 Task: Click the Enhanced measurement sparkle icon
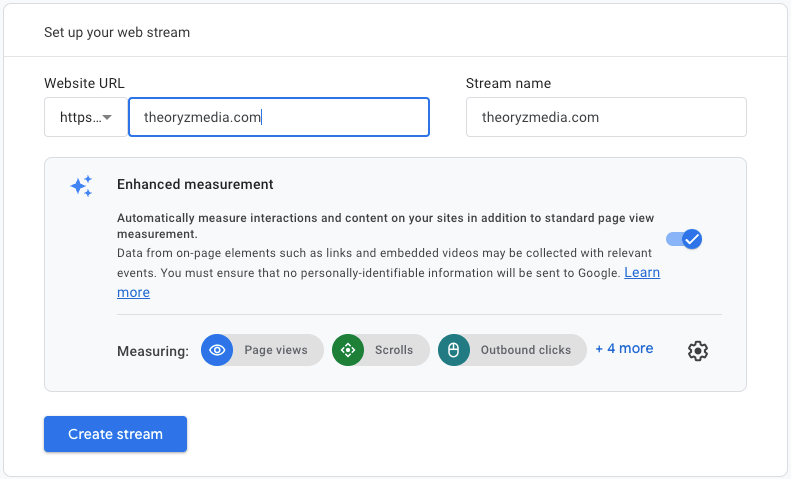(x=81, y=186)
